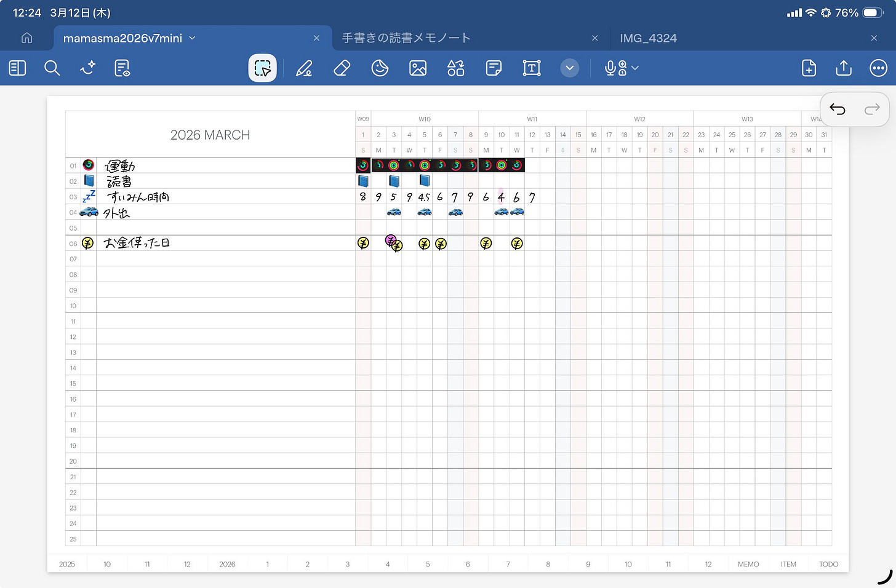The width and height of the screenshot is (896, 588).
Task: Tap the battery indicator in status bar
Action: point(873,12)
